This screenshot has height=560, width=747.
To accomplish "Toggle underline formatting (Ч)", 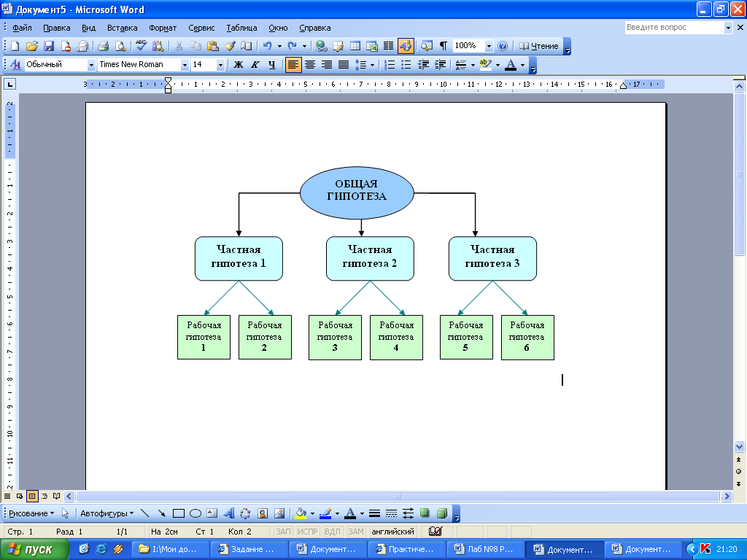I will pyautogui.click(x=271, y=65).
